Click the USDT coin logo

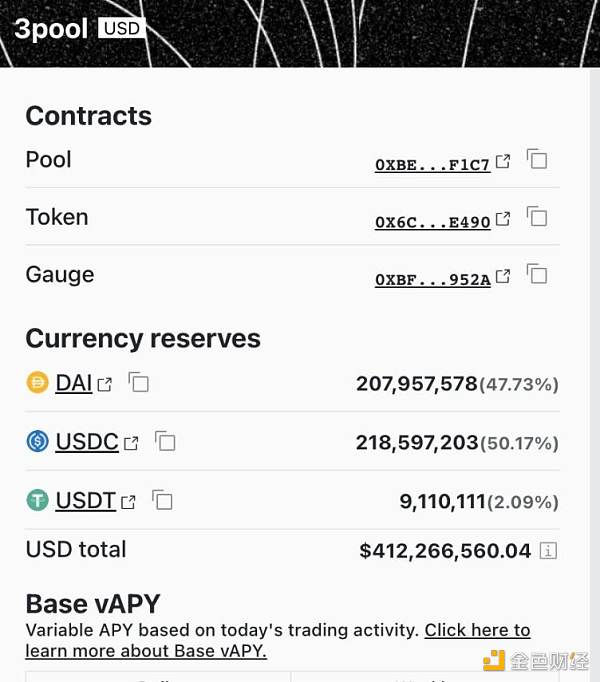[37, 500]
